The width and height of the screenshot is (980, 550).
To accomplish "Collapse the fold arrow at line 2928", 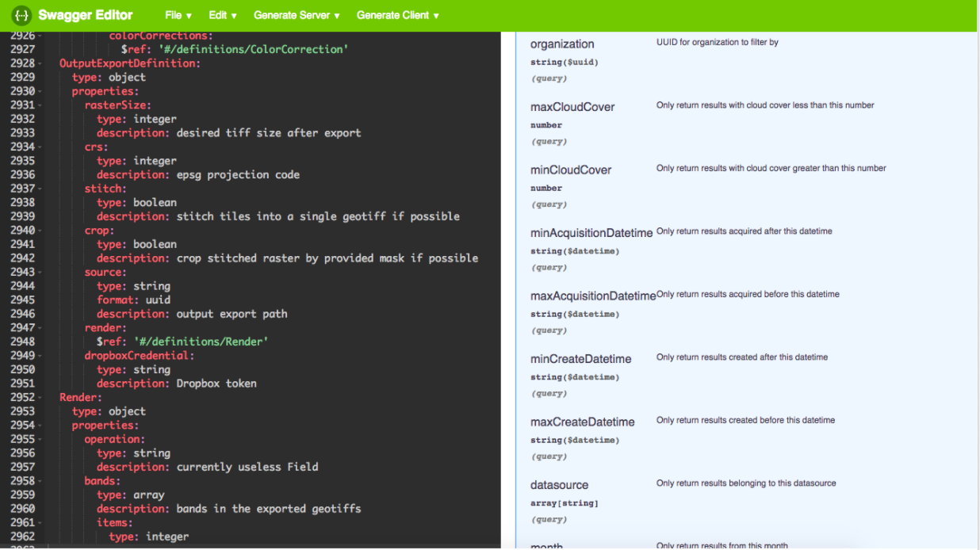I will pos(40,63).
